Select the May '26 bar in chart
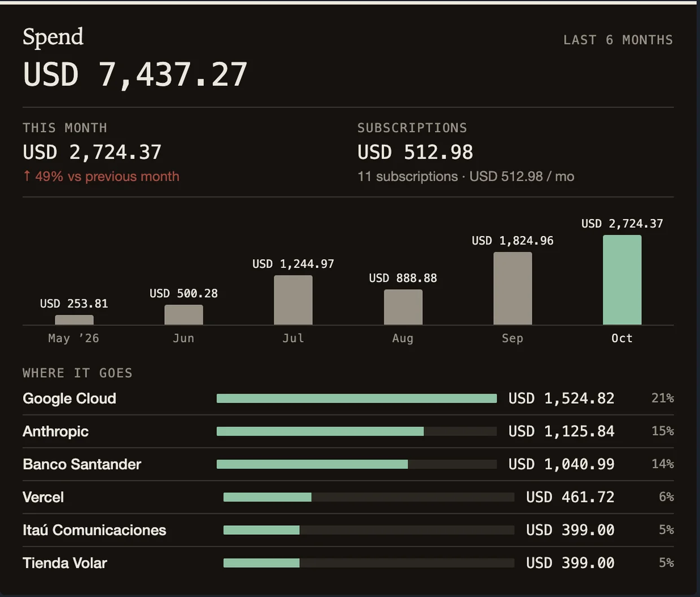The height and width of the screenshot is (597, 700). (74, 320)
